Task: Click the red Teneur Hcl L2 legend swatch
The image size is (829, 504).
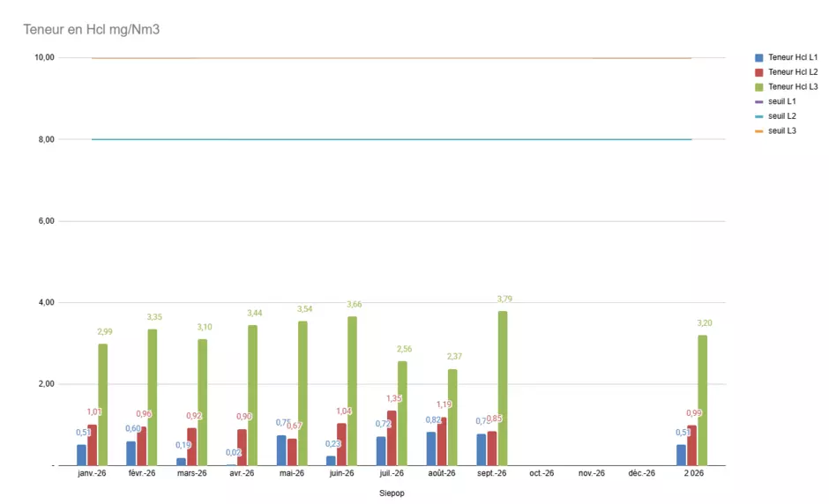Action: 758,72
